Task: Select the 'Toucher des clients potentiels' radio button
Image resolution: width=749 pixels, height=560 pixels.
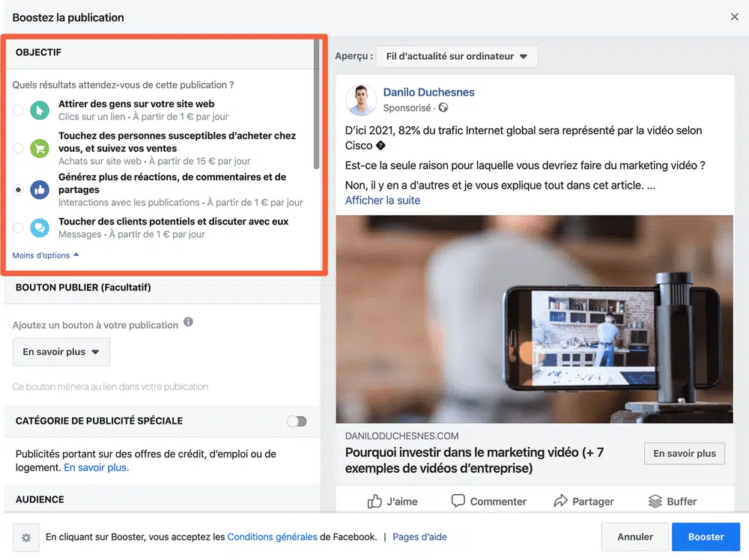Action: (x=18, y=228)
